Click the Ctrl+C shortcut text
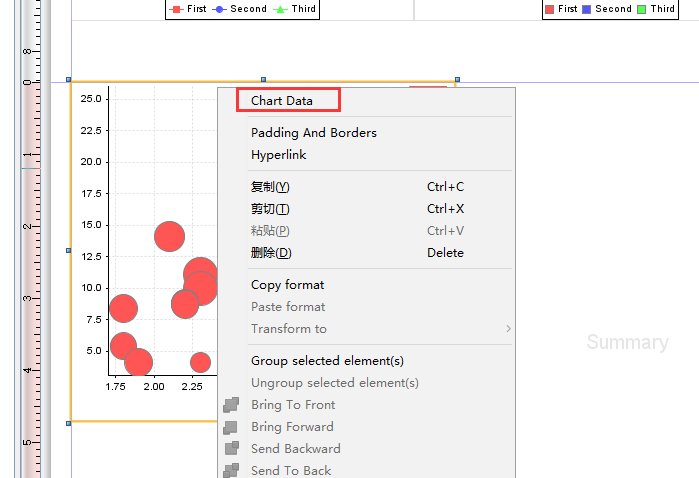The image size is (699, 478). [x=445, y=187]
